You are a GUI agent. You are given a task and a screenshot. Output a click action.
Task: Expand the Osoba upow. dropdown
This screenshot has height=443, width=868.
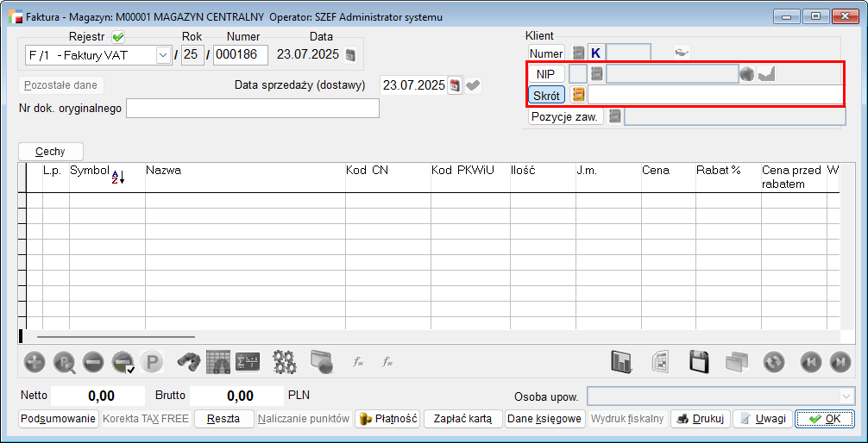point(847,396)
